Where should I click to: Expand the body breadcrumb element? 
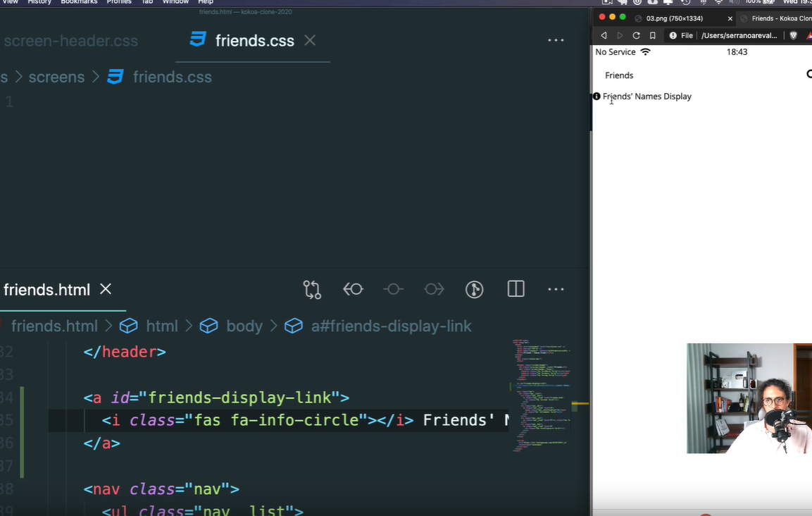pos(244,326)
